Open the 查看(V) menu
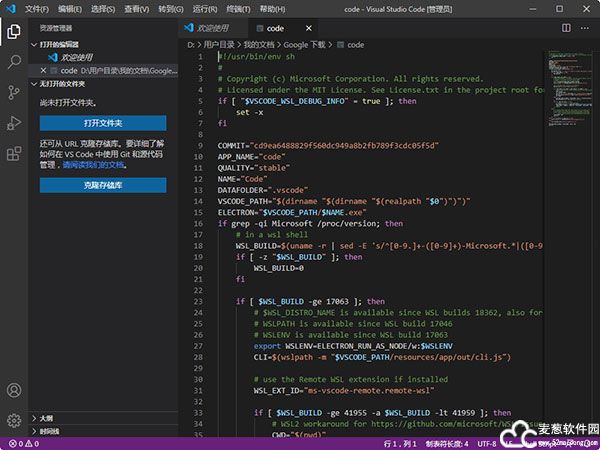Screen dimensions: 600x450 [136, 9]
